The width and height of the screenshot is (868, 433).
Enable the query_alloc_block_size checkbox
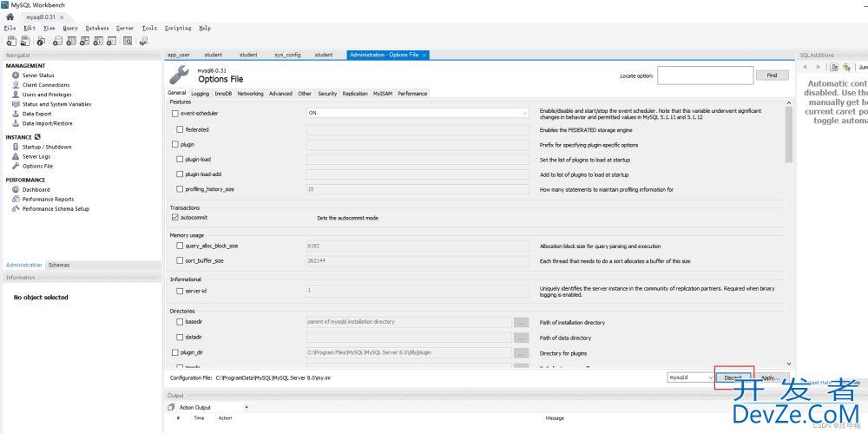pos(180,246)
